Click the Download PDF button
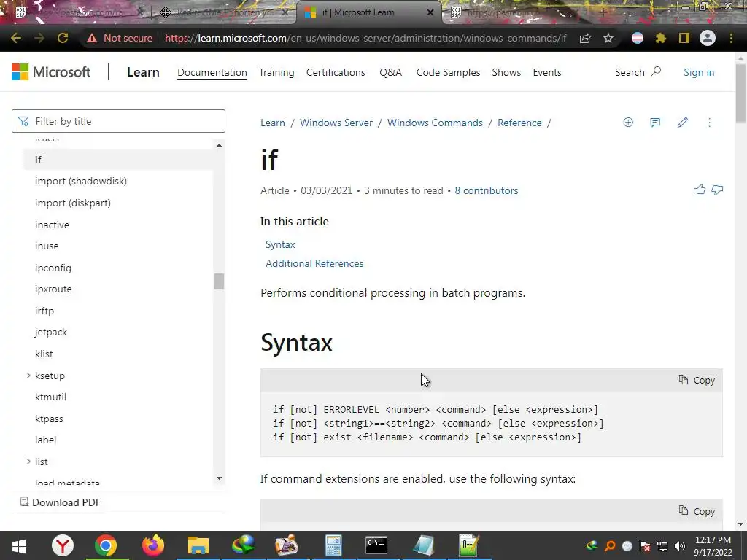 click(60, 502)
